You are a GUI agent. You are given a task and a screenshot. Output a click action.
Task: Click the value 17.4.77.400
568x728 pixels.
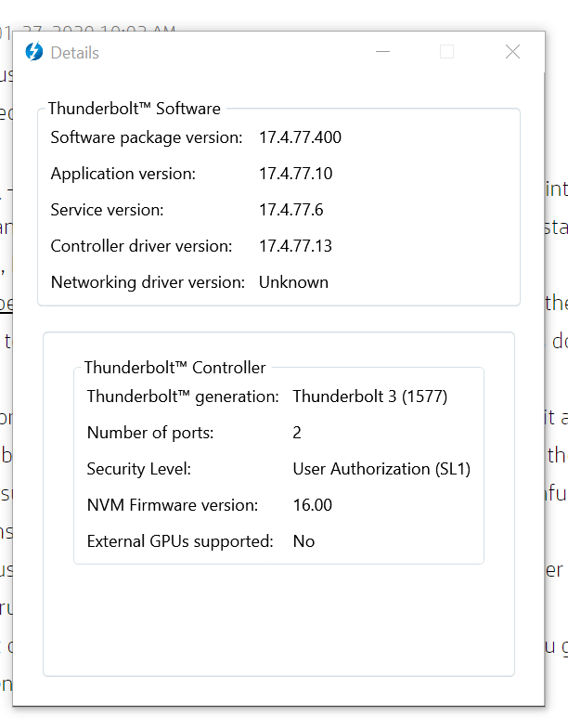[x=300, y=137]
